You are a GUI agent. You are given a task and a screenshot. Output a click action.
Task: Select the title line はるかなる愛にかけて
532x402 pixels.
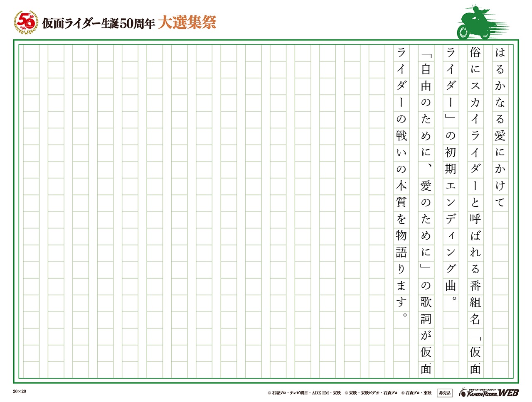tap(500, 127)
